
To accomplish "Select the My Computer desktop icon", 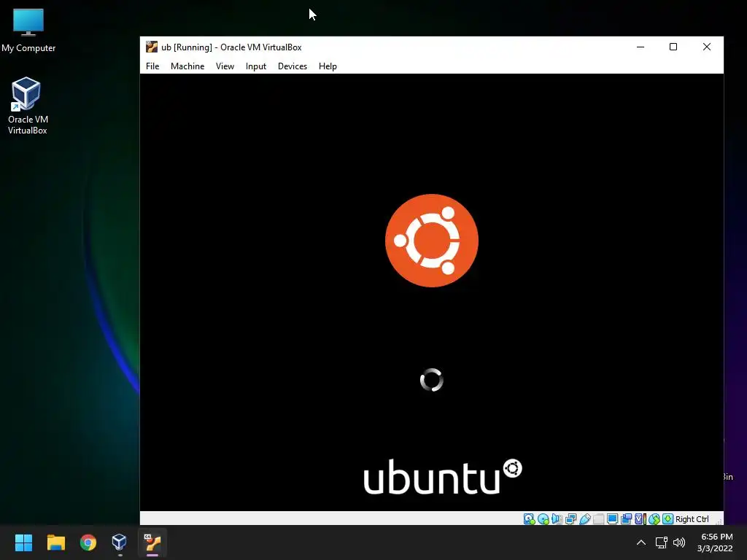I will click(28, 31).
